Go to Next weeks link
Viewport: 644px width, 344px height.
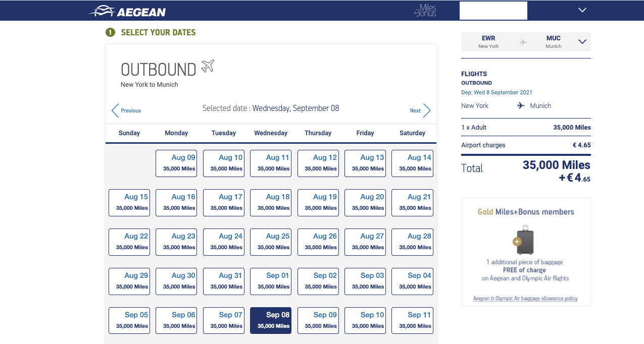pos(415,110)
